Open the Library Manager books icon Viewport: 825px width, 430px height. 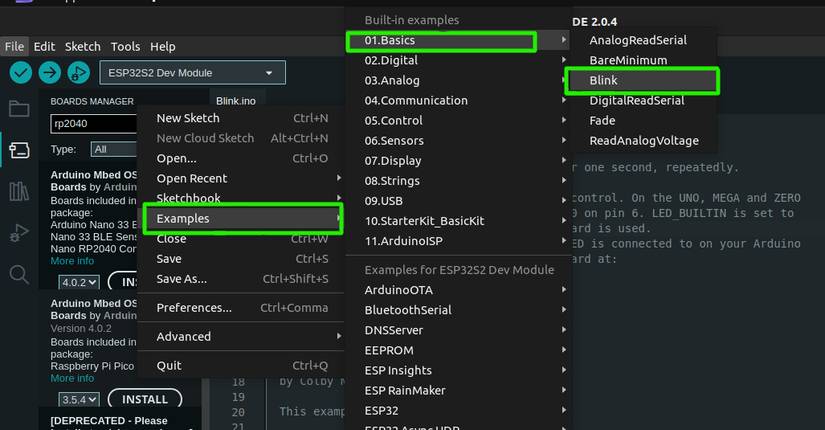coord(19,191)
